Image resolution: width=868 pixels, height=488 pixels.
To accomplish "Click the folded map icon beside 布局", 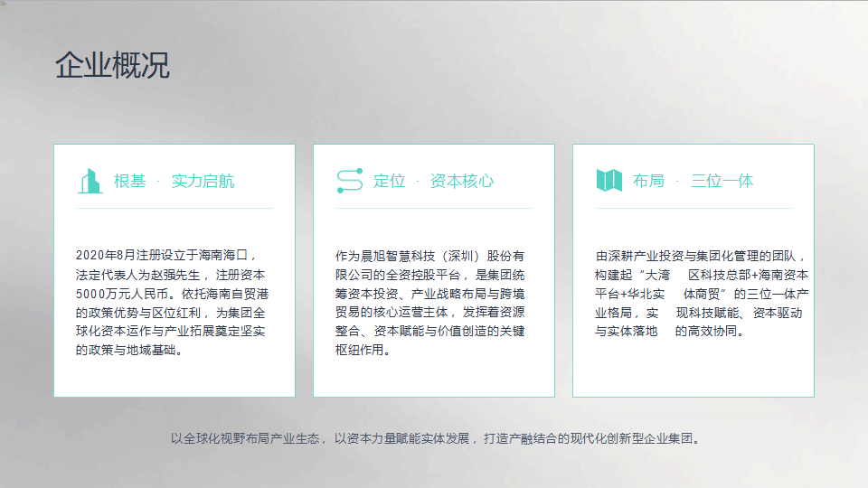I will (x=609, y=181).
